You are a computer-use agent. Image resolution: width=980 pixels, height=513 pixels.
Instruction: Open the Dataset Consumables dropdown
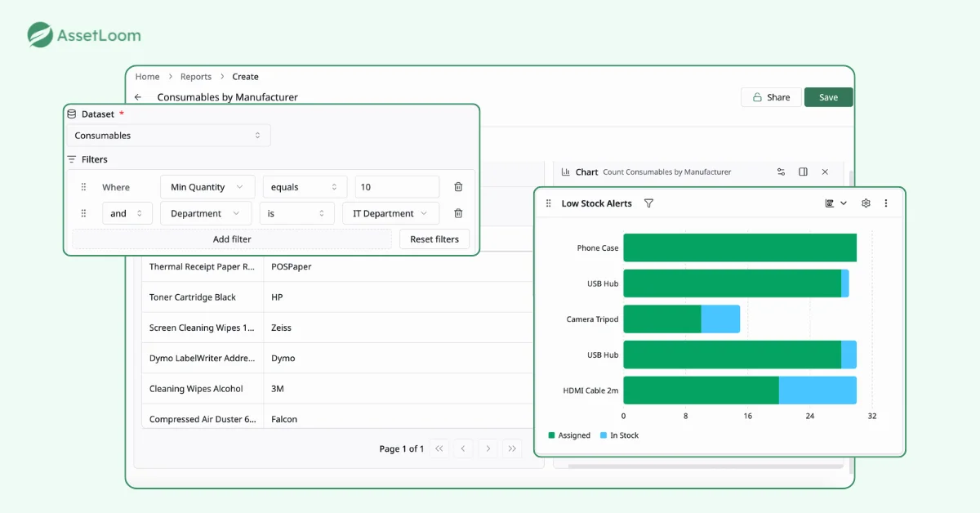168,136
